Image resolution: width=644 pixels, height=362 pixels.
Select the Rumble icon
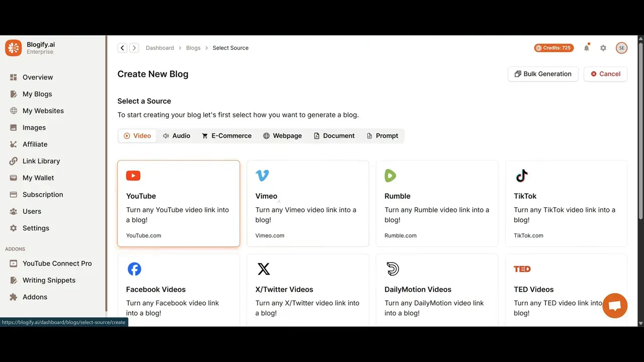(390, 175)
